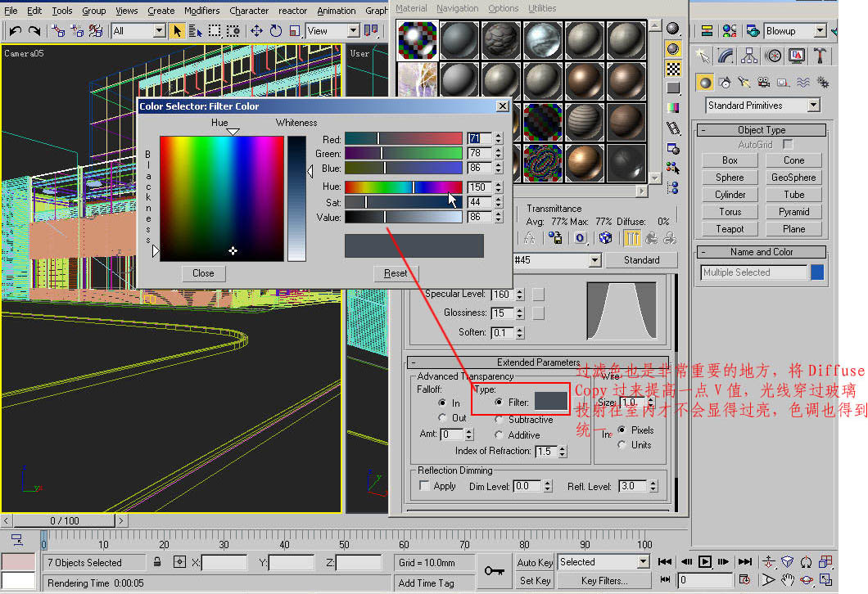Switch to the Display command panel tab
The height and width of the screenshot is (594, 868).
point(797,56)
